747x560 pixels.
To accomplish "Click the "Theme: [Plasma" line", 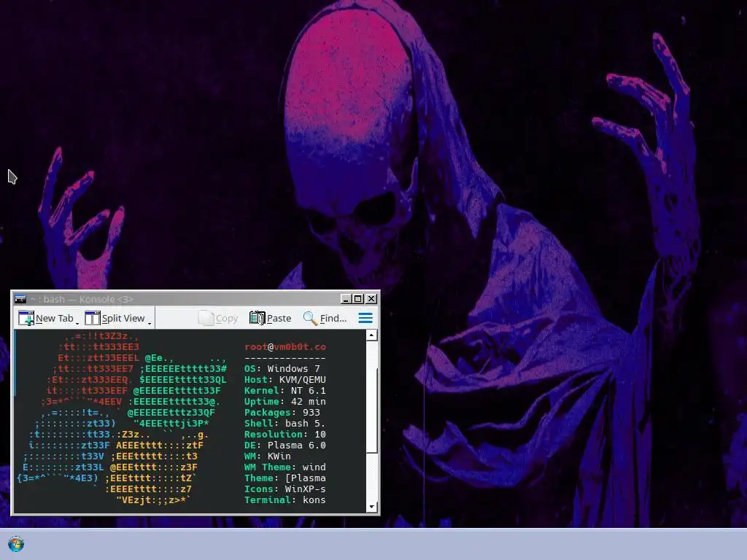I will (x=285, y=478).
